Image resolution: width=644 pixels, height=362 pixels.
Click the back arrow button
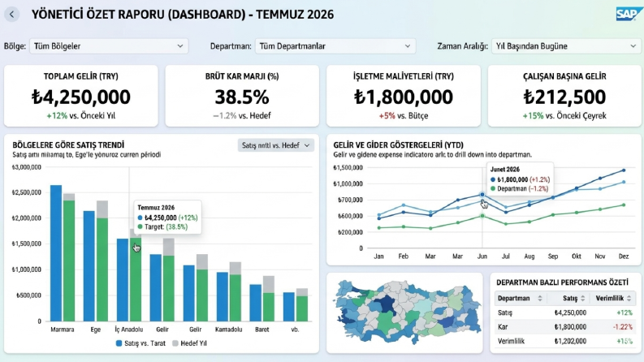point(11,15)
